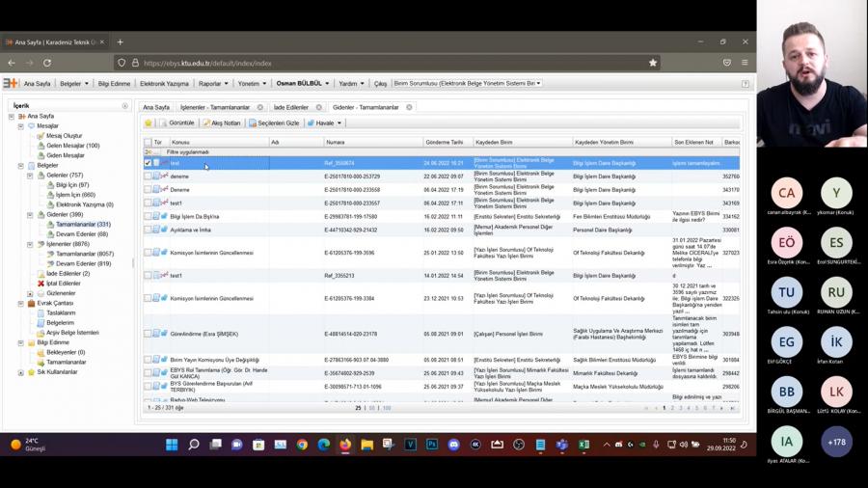The image size is (868, 488).
Task: Open the Birim Sorumlusu role combo box
Action: (467, 84)
